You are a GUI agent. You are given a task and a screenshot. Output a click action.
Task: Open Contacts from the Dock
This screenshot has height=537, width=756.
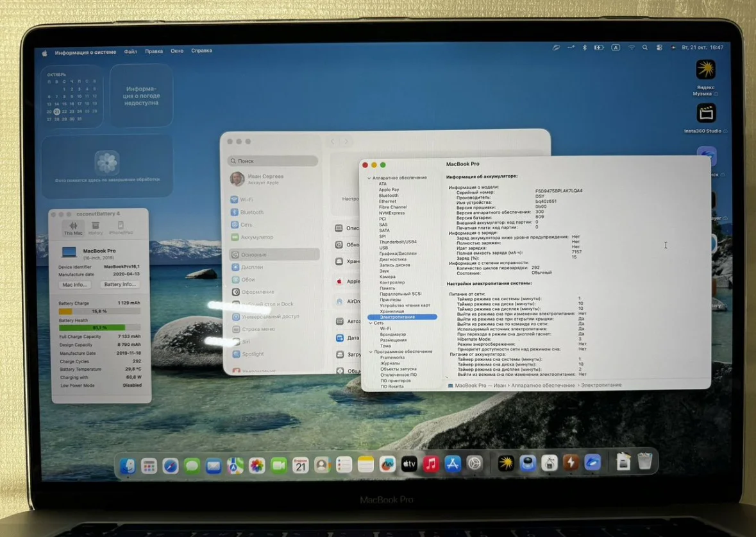(322, 465)
